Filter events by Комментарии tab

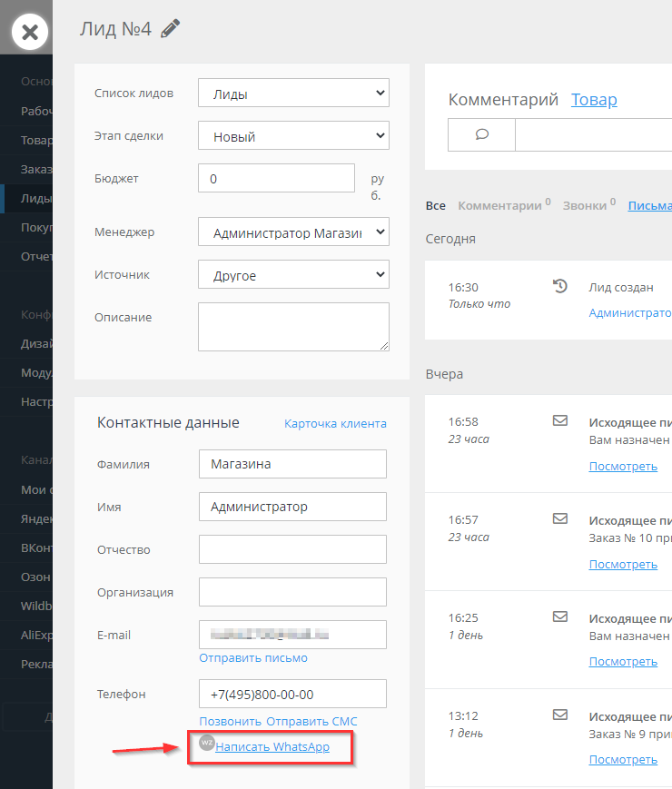pyautogui.click(x=499, y=206)
